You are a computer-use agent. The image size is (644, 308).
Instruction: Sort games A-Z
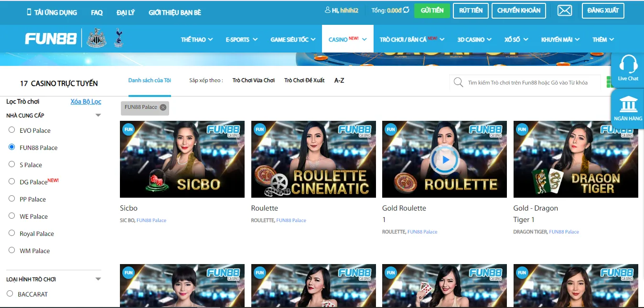[x=339, y=80]
